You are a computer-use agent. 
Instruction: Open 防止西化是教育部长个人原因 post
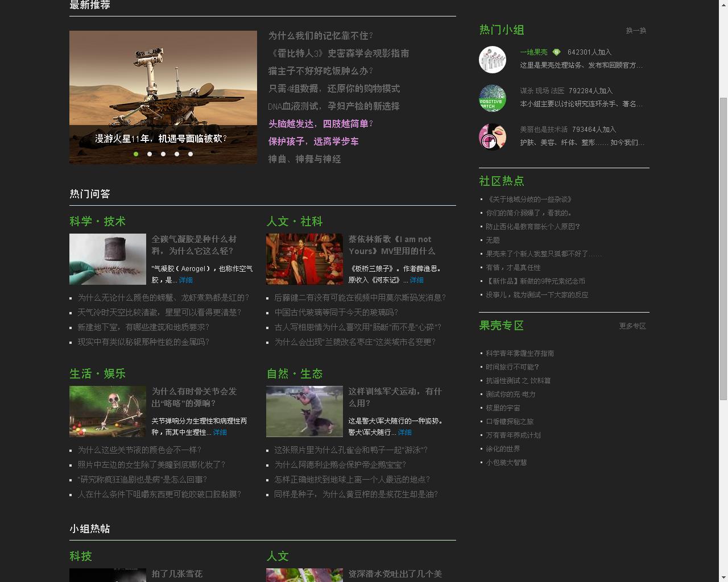point(533,227)
